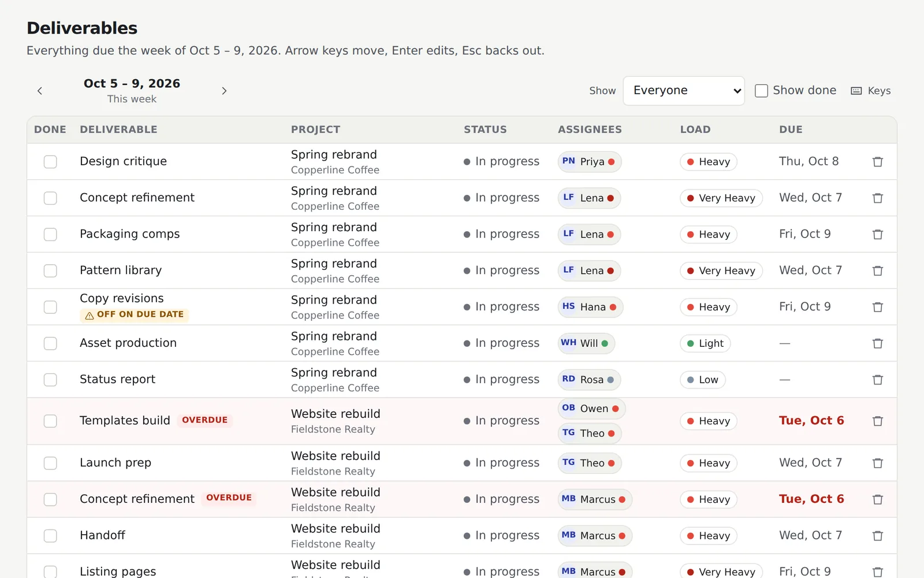Click the Project column header
924x578 pixels.
point(315,129)
